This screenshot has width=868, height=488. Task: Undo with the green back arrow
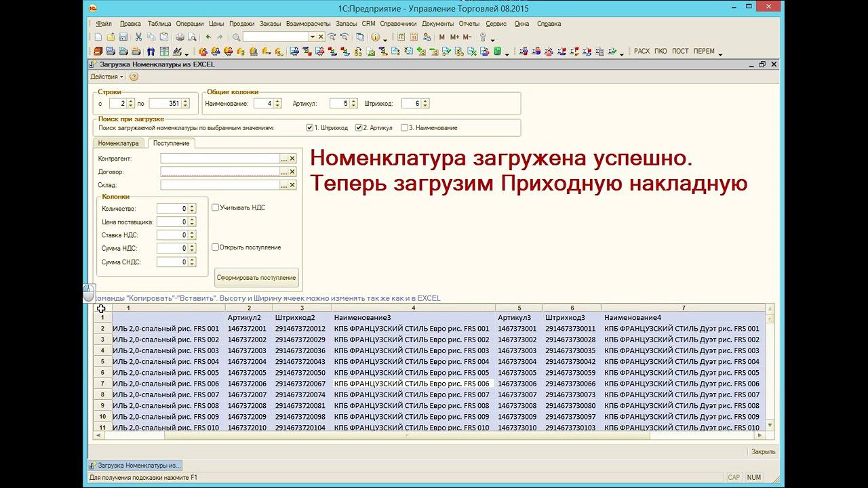(x=208, y=37)
